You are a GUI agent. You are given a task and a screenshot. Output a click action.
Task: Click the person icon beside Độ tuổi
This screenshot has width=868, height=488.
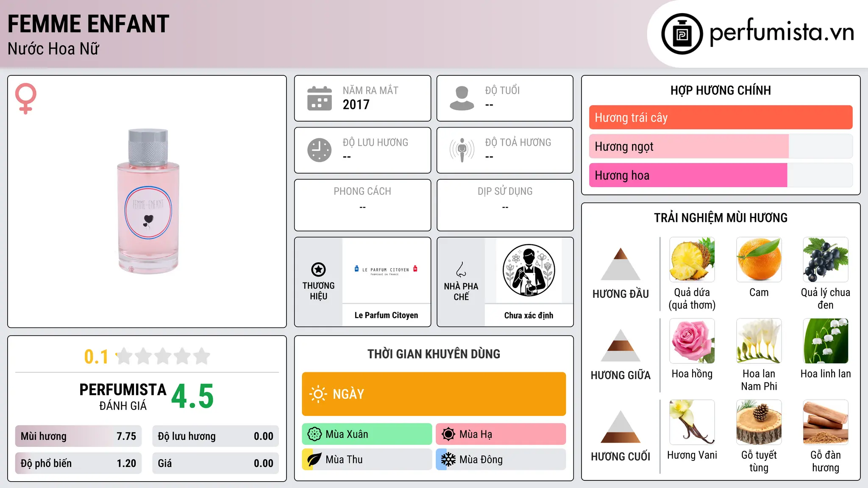pyautogui.click(x=462, y=98)
